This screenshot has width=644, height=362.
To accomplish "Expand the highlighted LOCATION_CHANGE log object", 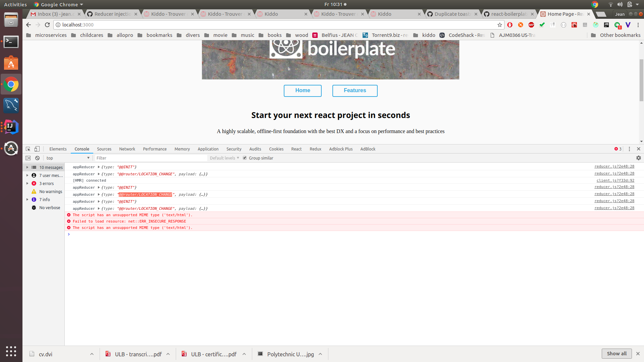I will (99, 194).
